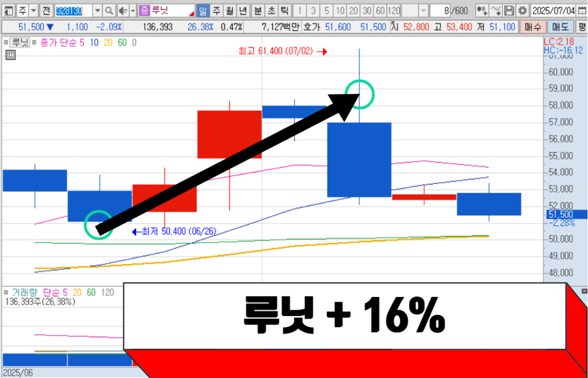This screenshot has width=588, height=378.
Task: Open the custom interval combo box dropdown
Action: coord(423,10)
